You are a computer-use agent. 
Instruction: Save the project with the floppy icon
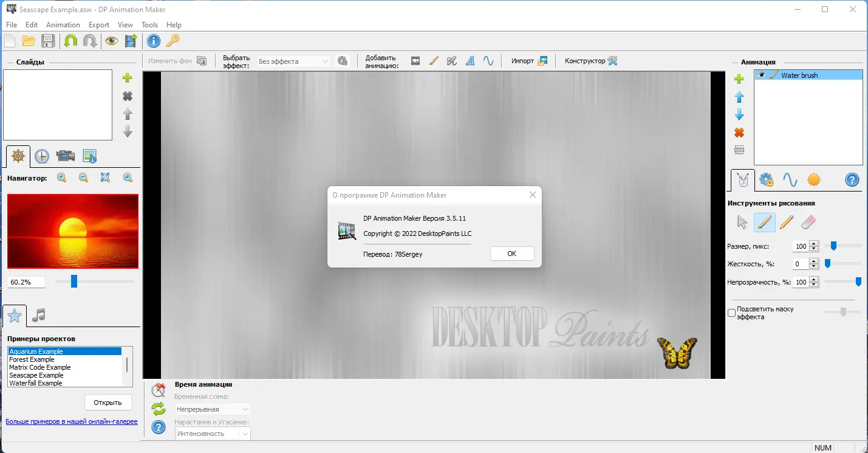click(48, 41)
